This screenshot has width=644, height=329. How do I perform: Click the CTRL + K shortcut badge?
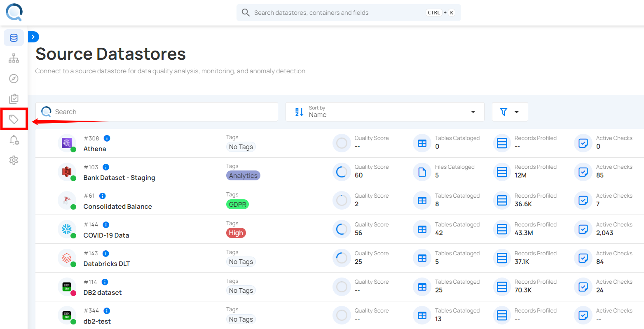click(440, 13)
